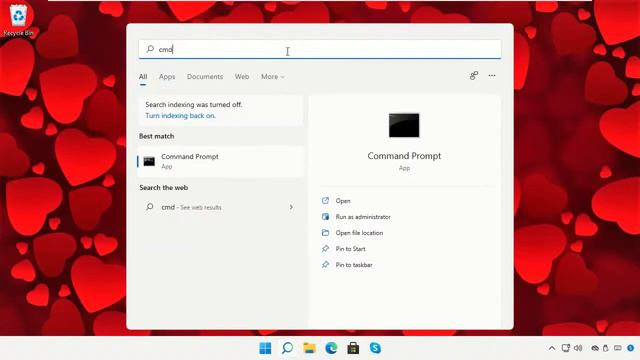Click the Turn indexing back on link
The width and height of the screenshot is (640, 360).
180,116
